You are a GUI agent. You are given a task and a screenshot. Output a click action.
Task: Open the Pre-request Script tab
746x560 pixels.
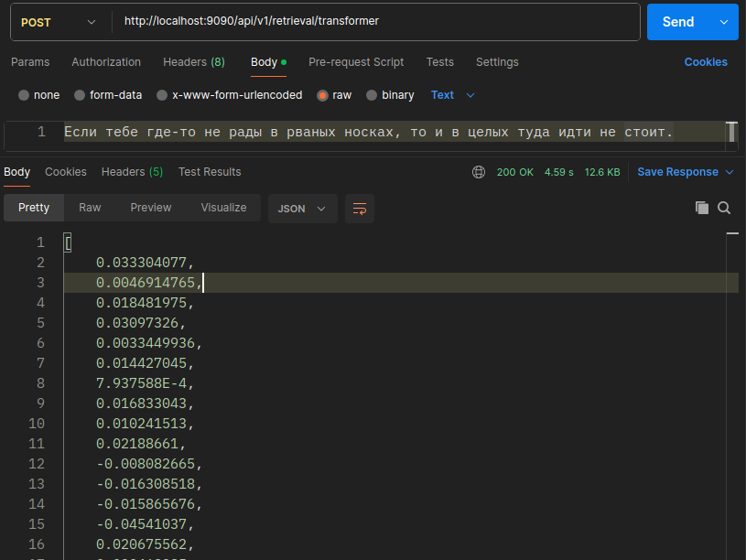coord(356,62)
